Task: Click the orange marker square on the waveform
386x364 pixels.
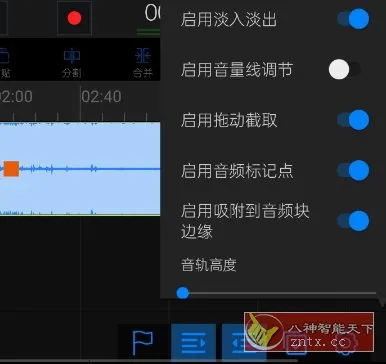Action: coord(11,169)
